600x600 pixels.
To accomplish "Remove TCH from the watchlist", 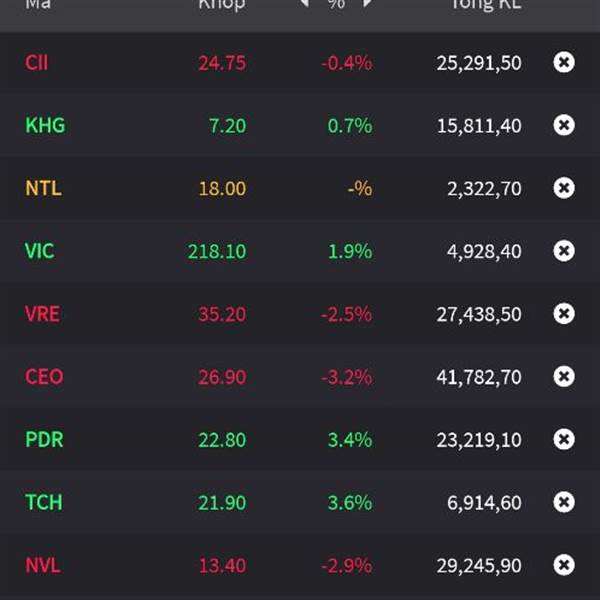I will click(x=564, y=502).
